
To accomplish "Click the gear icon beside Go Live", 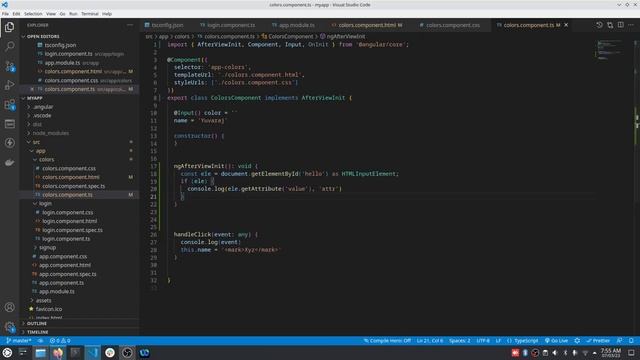I will [577, 340].
